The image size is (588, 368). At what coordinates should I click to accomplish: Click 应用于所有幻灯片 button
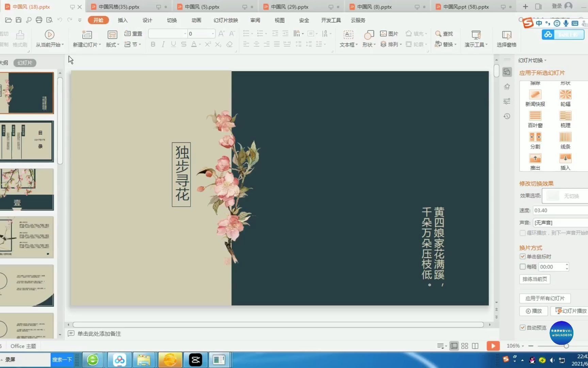click(x=545, y=298)
